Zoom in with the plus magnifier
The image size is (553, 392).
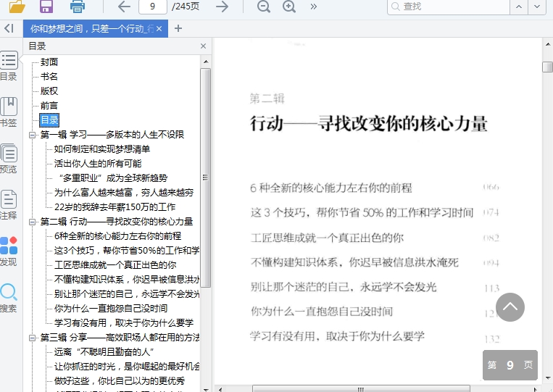(x=289, y=7)
